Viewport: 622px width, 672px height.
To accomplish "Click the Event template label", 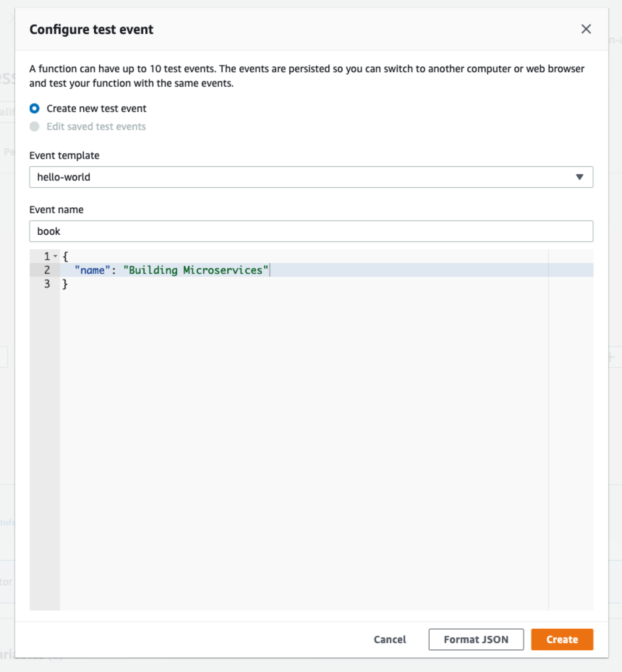I will (64, 155).
